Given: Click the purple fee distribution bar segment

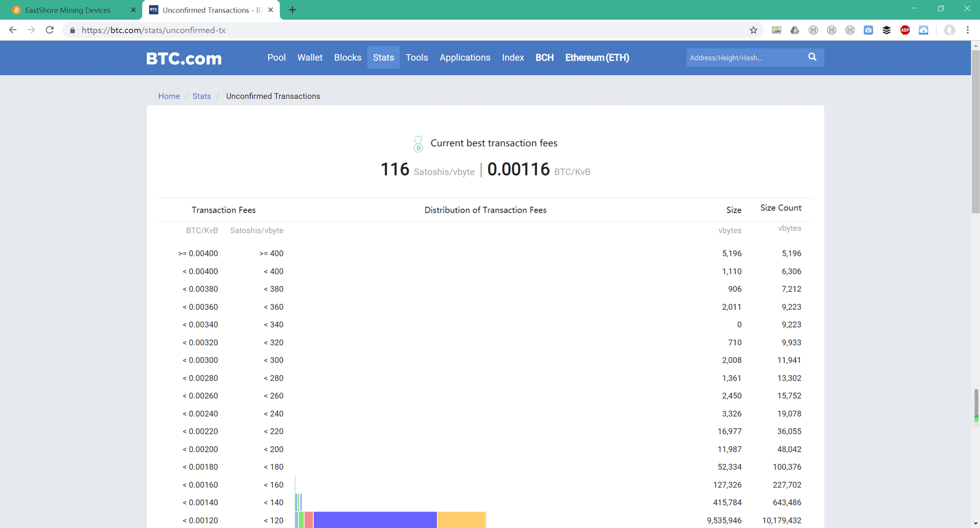Looking at the screenshot, I should (x=375, y=520).
